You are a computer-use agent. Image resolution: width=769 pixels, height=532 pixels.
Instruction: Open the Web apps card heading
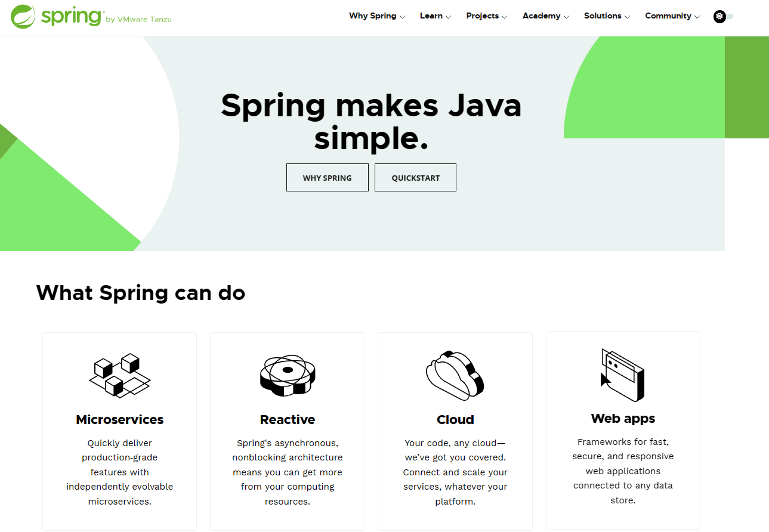click(623, 419)
